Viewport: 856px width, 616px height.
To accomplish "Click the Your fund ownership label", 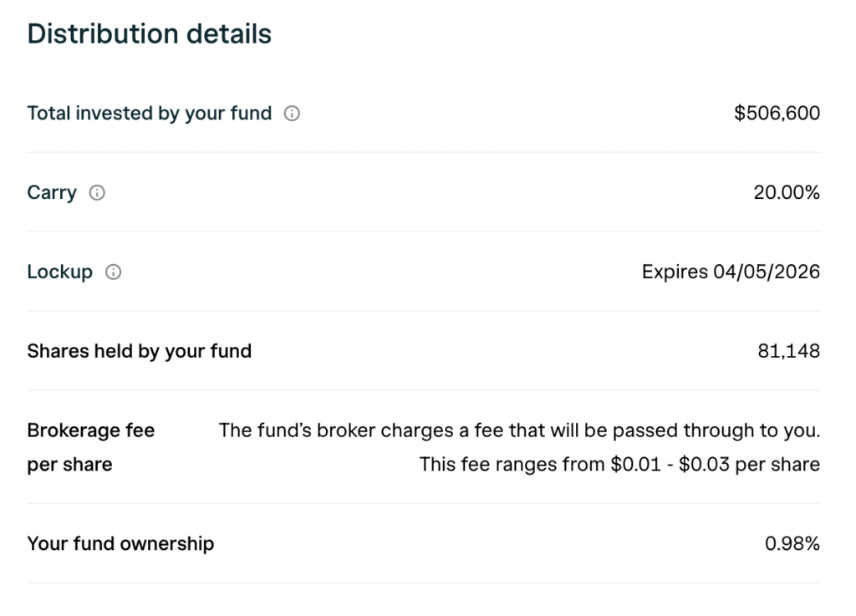I will coord(120,543).
